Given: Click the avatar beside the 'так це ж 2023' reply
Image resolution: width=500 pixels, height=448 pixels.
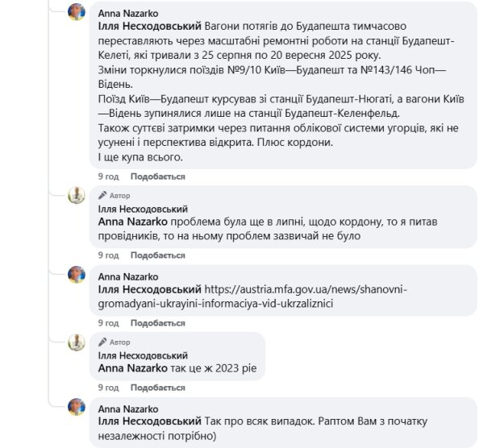Looking at the screenshot, I should 77,342.
